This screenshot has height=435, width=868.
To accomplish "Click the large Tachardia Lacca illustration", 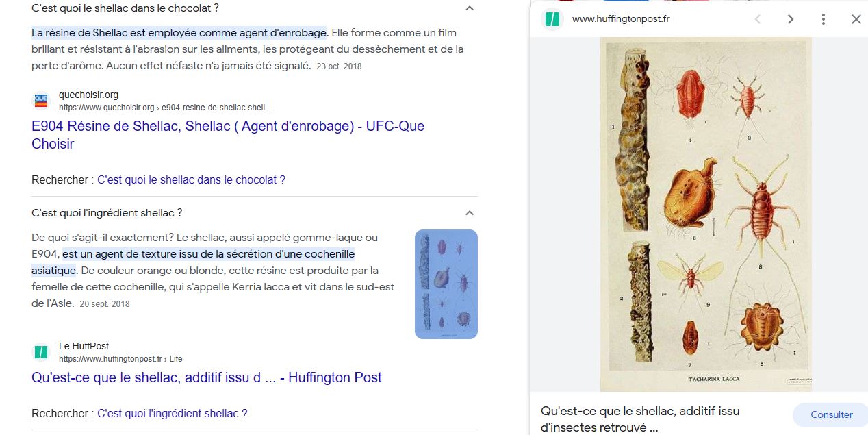I will (706, 214).
